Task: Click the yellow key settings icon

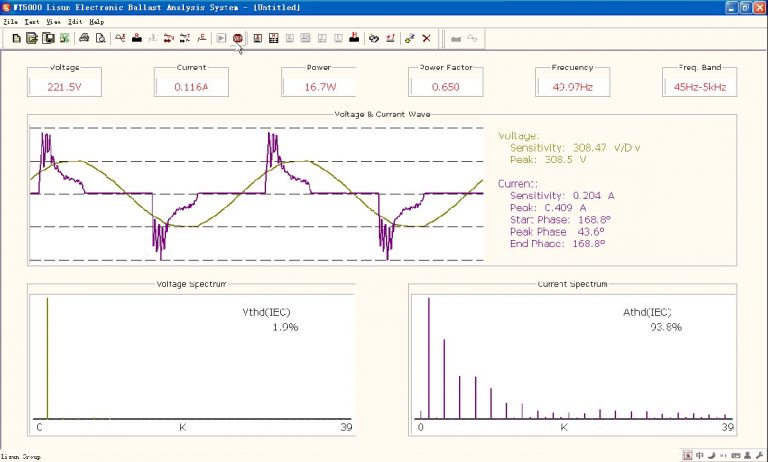Action: [410, 38]
